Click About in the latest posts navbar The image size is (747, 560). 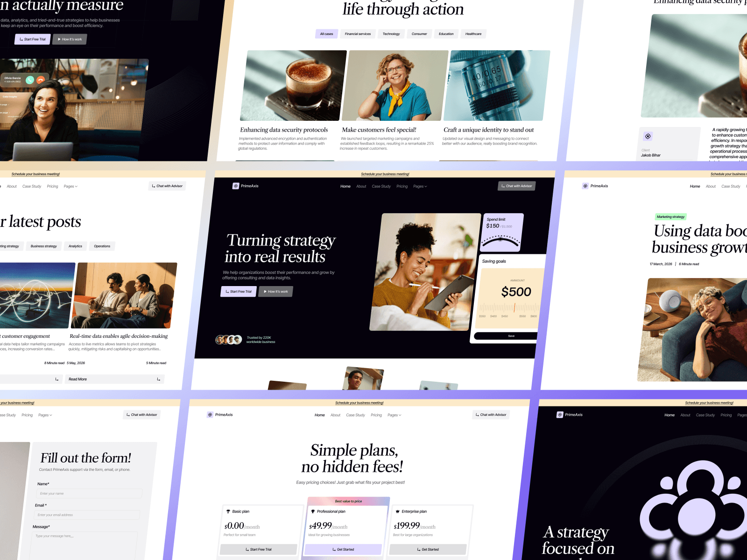pos(12,186)
